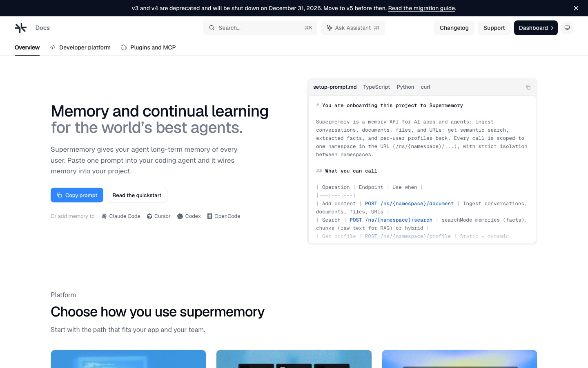Click the Claude Code starburst icon
This screenshot has height=368, width=588.
pos(104,216)
